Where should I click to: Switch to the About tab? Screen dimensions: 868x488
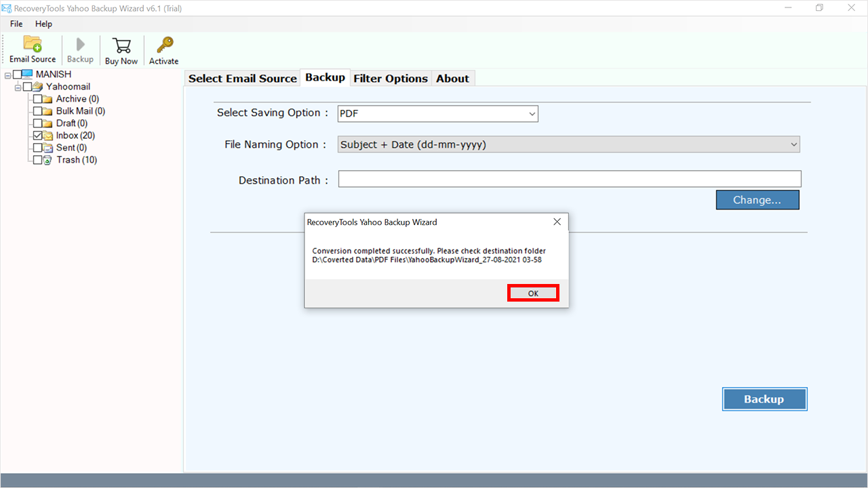tap(453, 78)
